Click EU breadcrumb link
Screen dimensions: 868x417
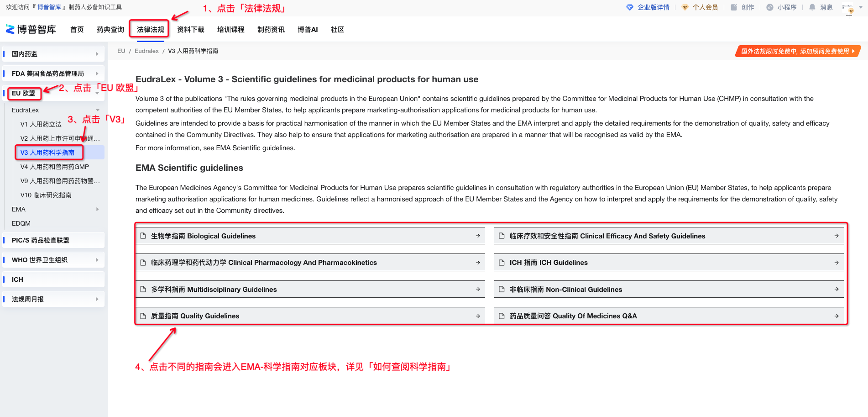click(x=121, y=51)
